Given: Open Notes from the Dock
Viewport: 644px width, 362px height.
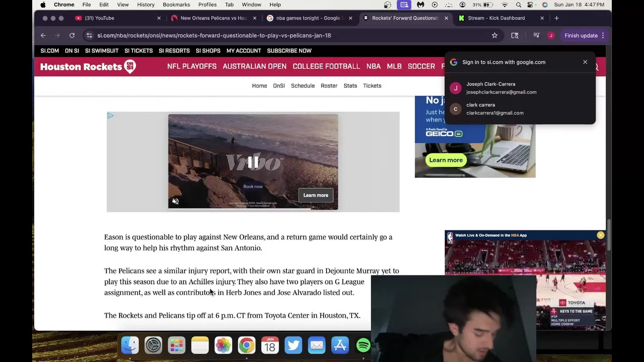Looking at the screenshot, I should 200,345.
